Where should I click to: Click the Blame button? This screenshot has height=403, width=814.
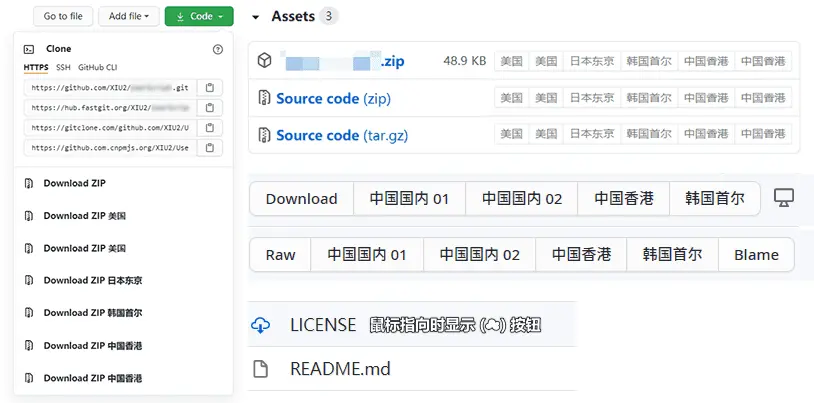pos(755,255)
